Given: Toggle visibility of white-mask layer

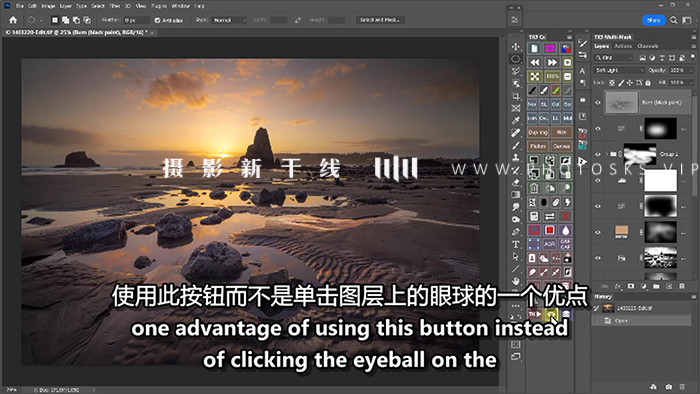Looking at the screenshot, I should [598, 180].
